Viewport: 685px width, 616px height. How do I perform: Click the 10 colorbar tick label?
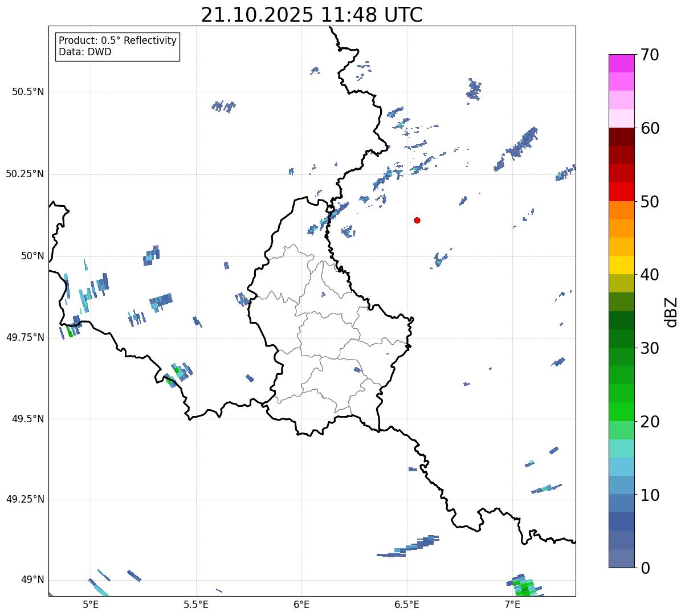[650, 495]
